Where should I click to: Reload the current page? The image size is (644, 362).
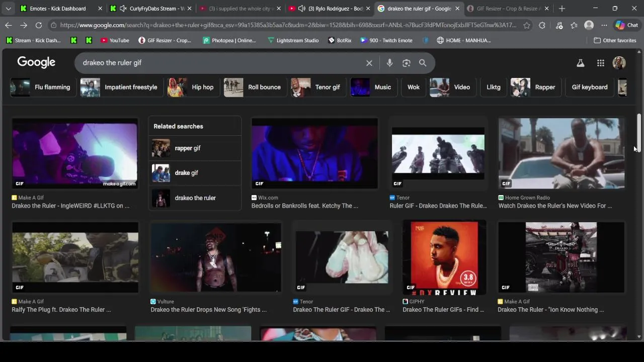39,25
